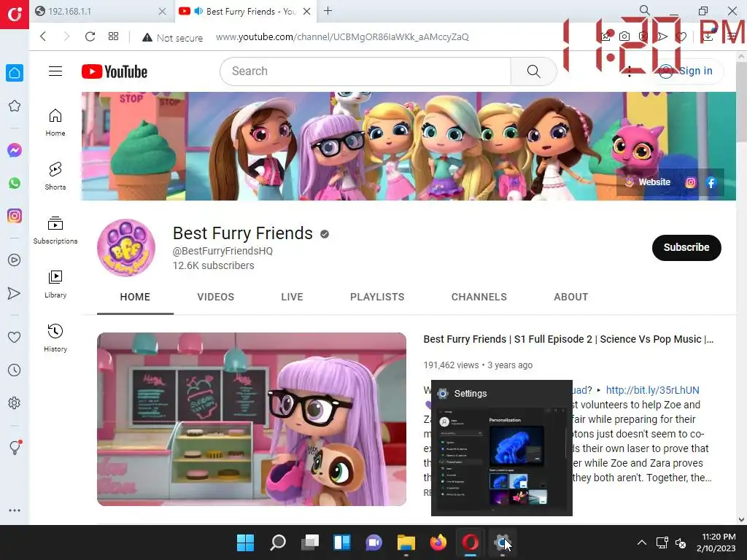The image size is (747, 560).
Task: Switch to the 192.168.1.1 tab
Action: (100, 12)
